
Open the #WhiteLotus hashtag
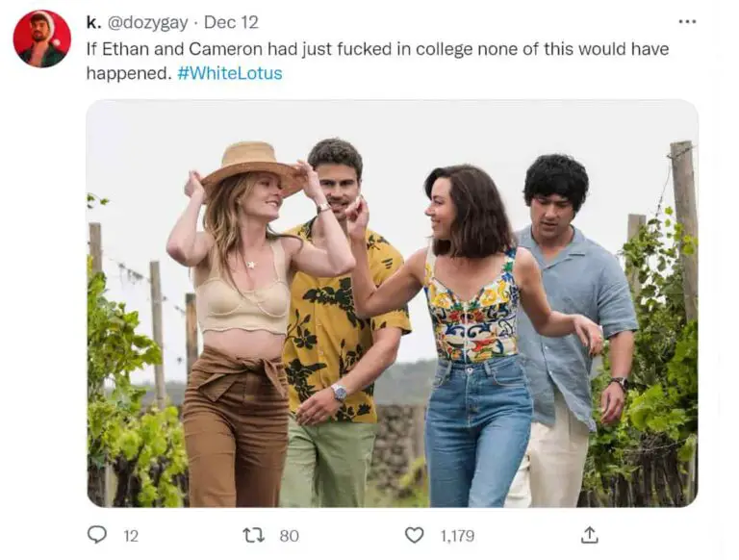pos(230,73)
